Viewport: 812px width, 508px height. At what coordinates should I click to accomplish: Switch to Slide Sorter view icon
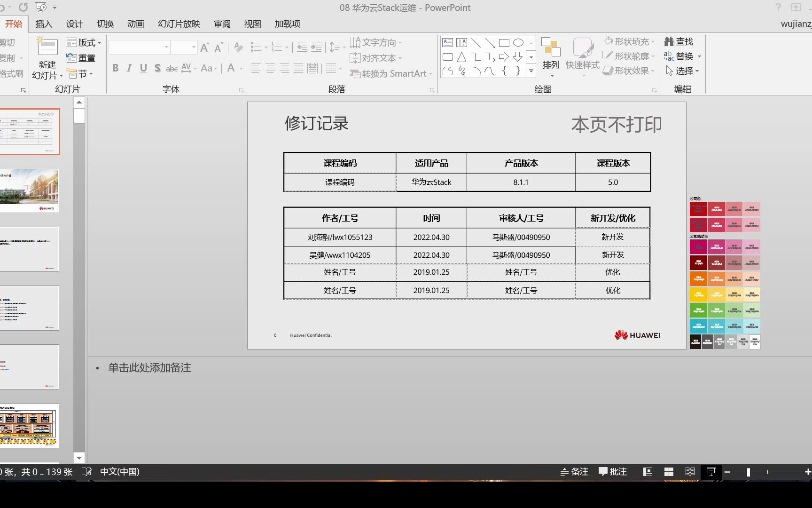(x=669, y=472)
